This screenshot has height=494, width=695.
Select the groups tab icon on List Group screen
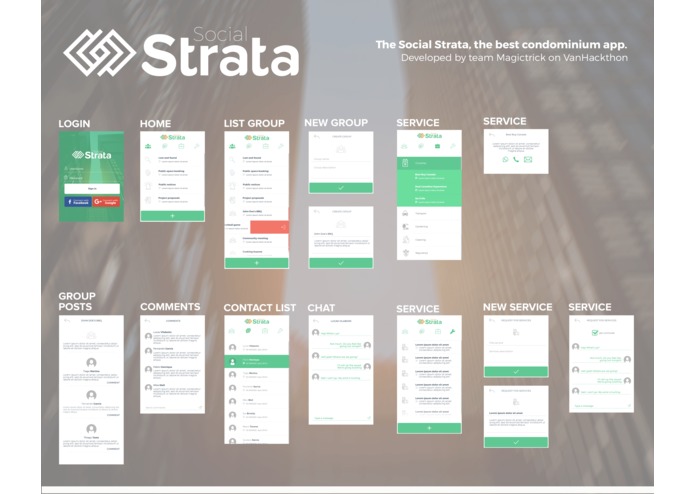click(232, 146)
